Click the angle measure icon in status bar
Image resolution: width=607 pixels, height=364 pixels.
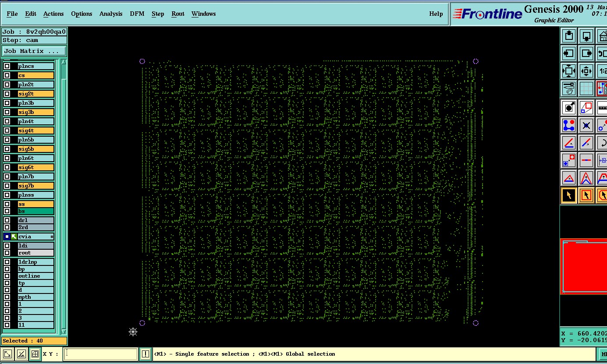[x=21, y=354]
